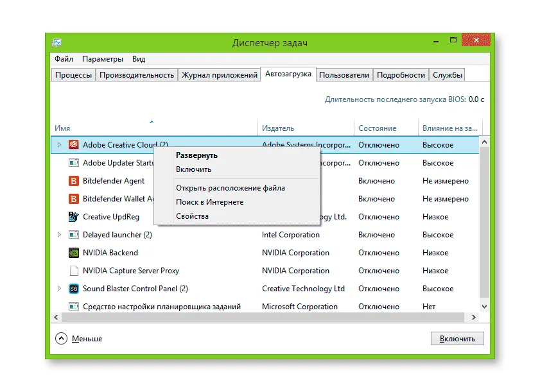Click the Creative UpdReg icon

click(x=74, y=217)
